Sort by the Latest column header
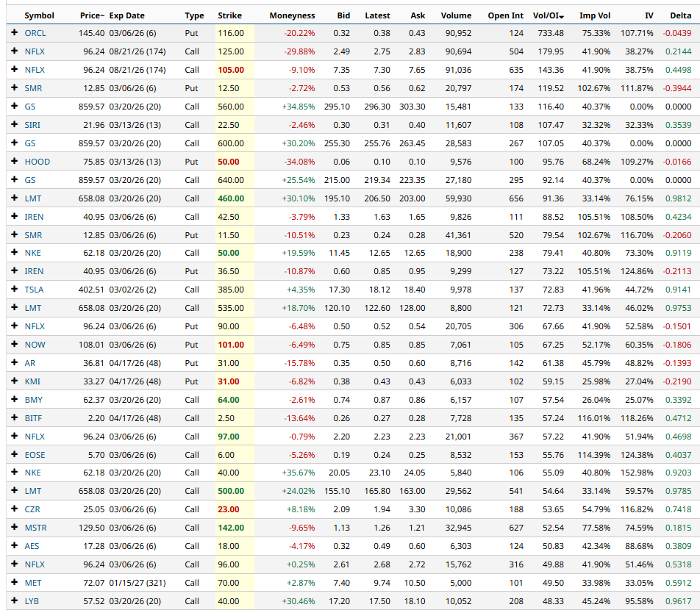 (x=377, y=15)
